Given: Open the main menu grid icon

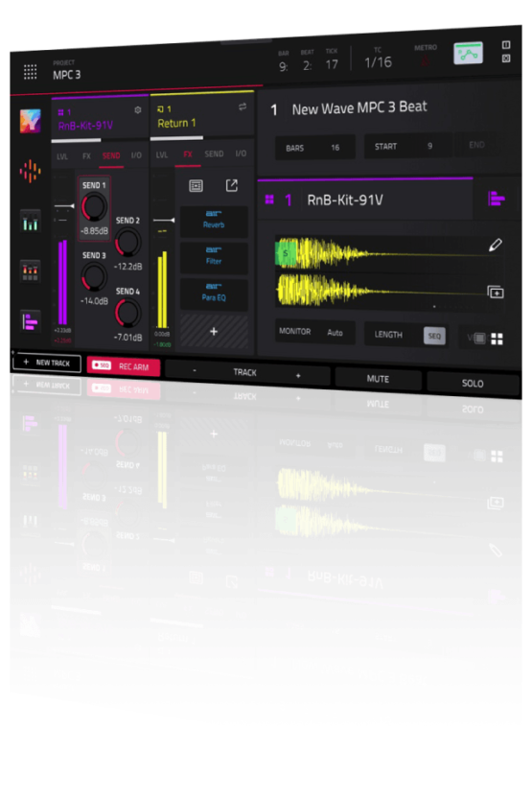Looking at the screenshot, I should click(x=30, y=72).
